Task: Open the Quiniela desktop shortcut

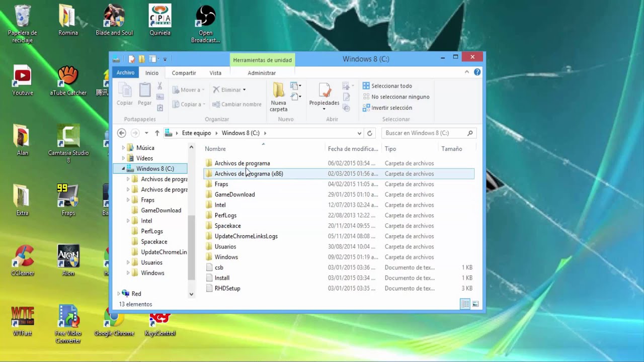Action: [160, 20]
